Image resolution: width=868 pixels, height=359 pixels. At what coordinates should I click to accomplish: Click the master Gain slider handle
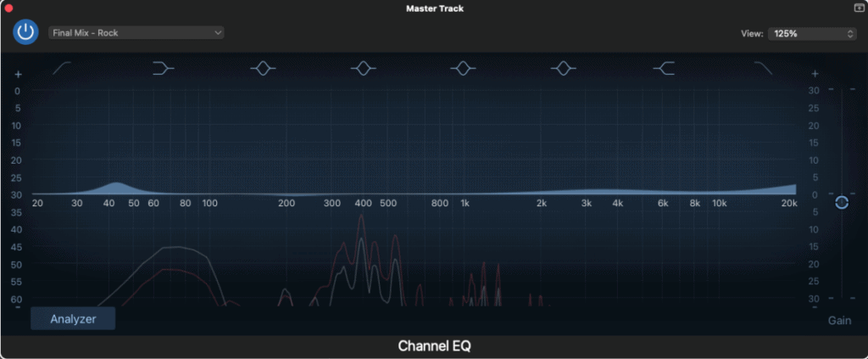coord(842,202)
